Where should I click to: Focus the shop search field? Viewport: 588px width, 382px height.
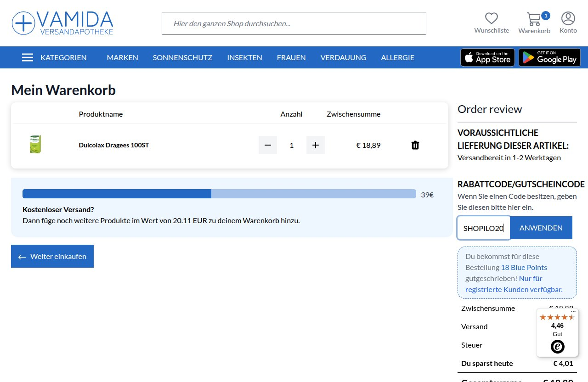[294, 23]
